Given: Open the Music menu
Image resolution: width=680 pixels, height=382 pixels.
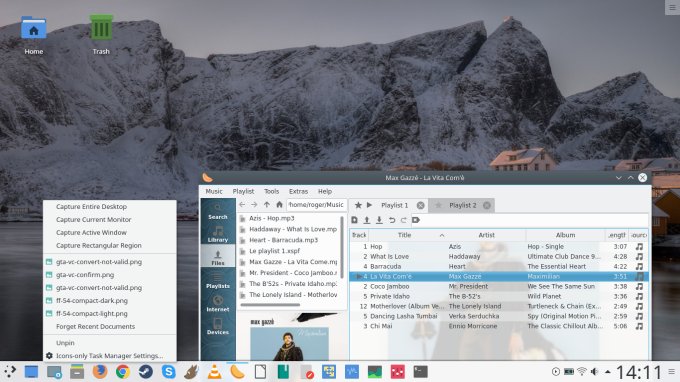Looking at the screenshot, I should 214,191.
